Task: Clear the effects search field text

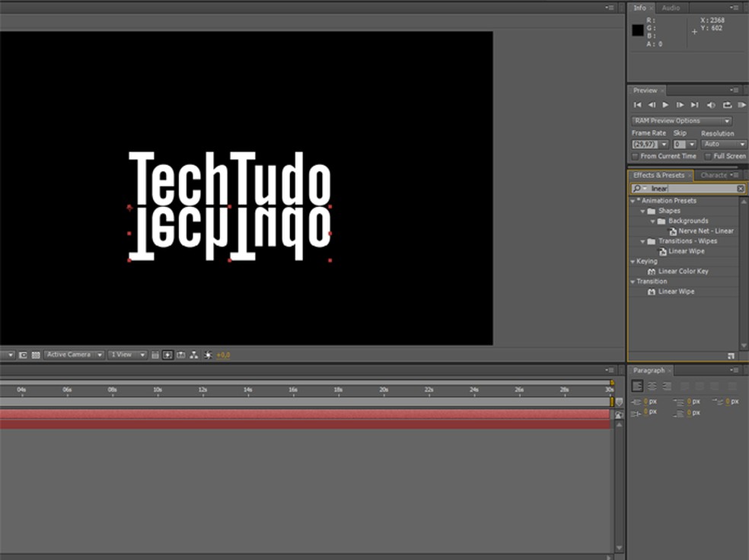Action: point(740,189)
